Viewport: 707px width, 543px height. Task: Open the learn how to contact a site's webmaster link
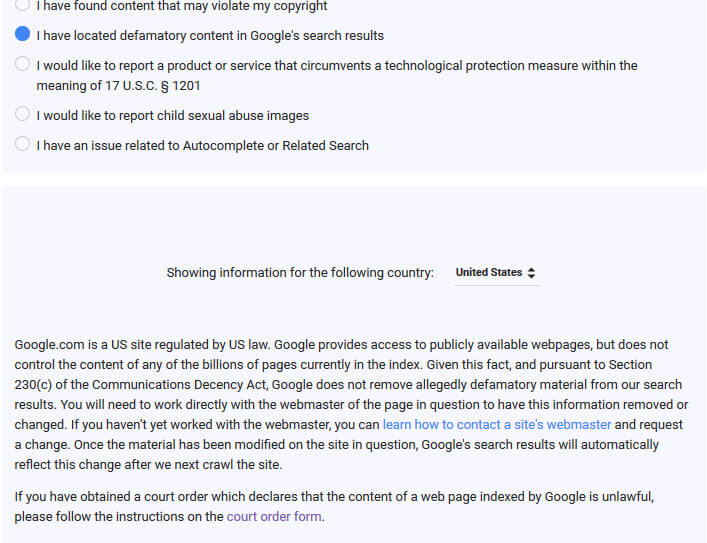(x=497, y=425)
